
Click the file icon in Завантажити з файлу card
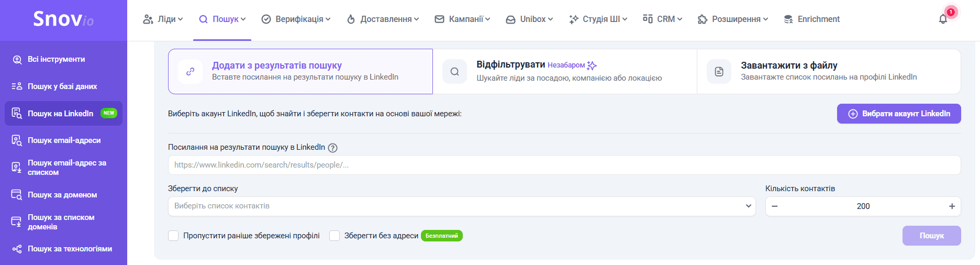click(x=719, y=72)
